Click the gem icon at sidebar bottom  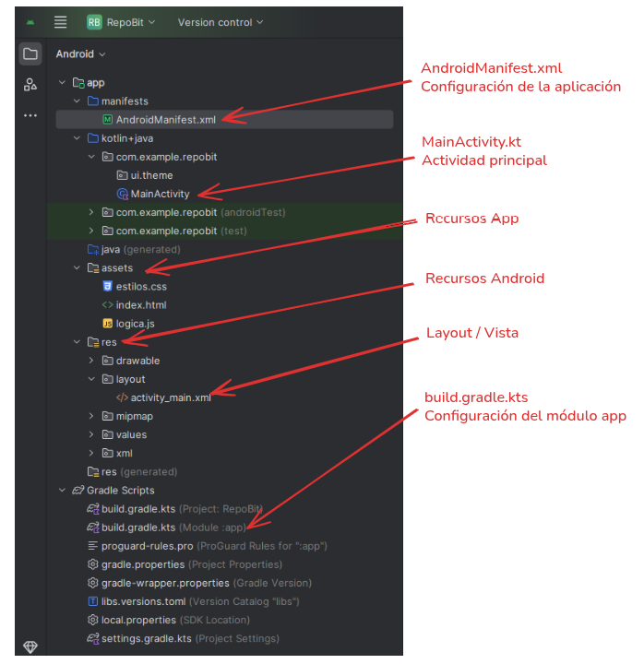point(30,646)
